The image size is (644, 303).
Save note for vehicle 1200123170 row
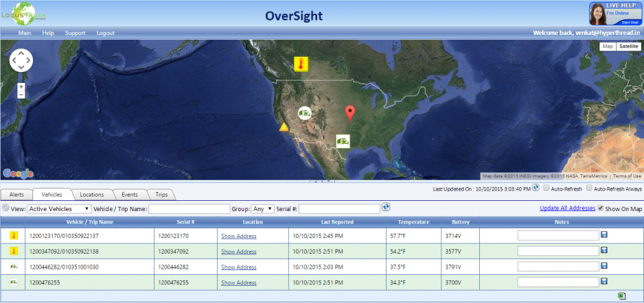coord(604,235)
